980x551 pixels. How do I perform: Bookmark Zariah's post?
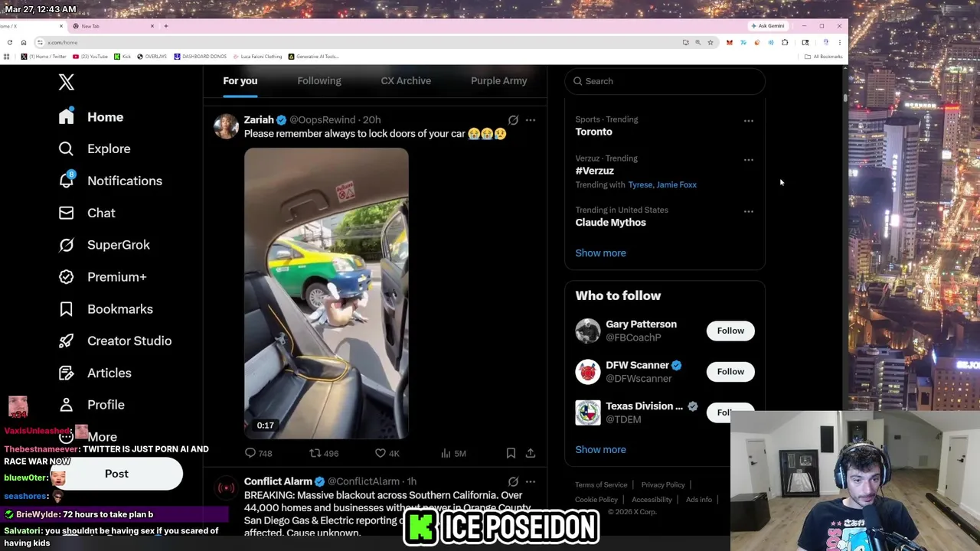coord(511,453)
